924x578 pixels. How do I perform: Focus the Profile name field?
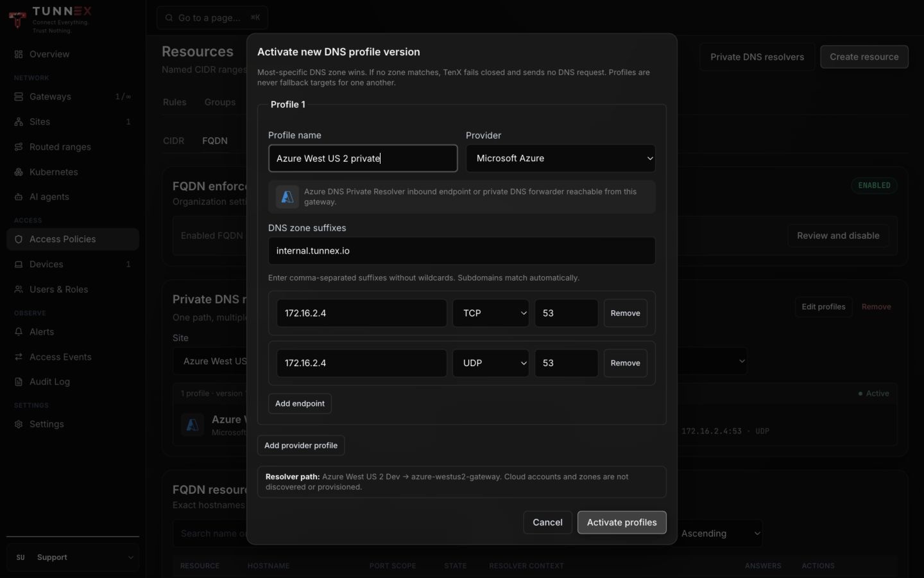point(363,159)
